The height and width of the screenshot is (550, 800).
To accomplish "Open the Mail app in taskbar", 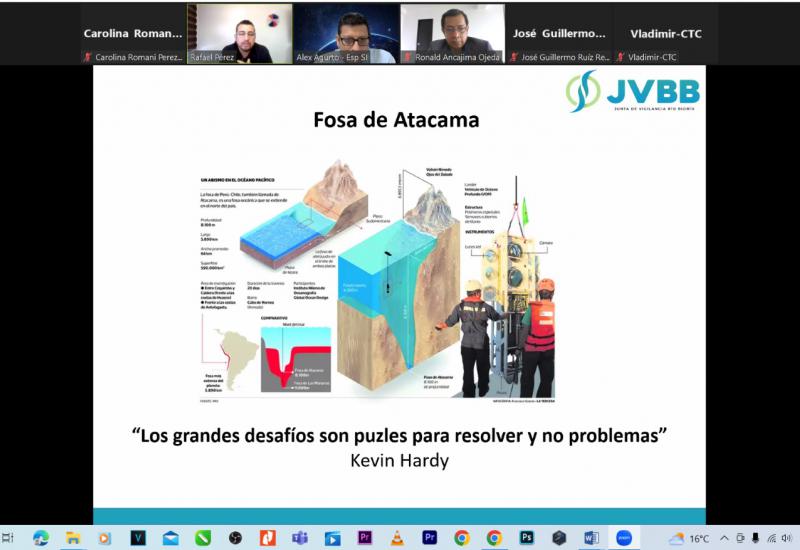I will tap(170, 538).
